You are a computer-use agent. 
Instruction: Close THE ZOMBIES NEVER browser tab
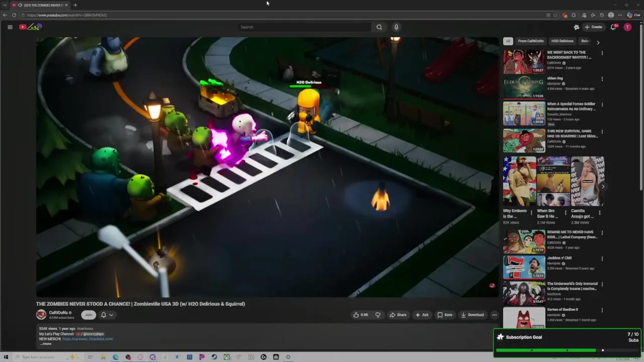point(66,5)
